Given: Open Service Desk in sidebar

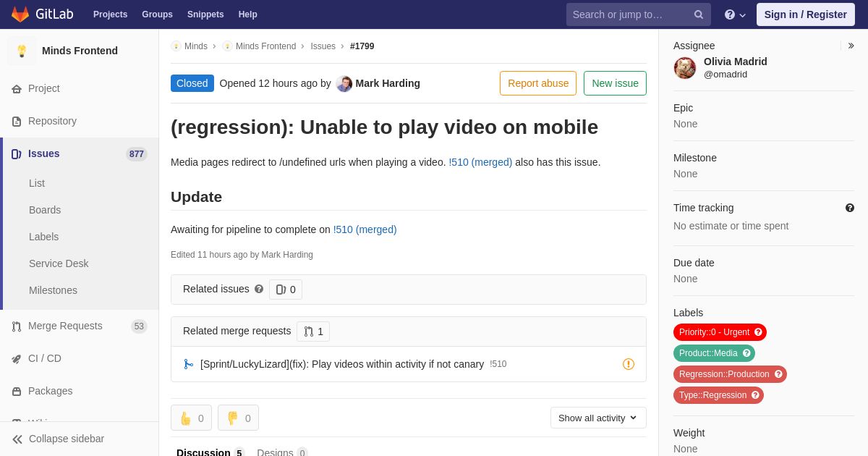Looking at the screenshot, I should pyautogui.click(x=59, y=263).
